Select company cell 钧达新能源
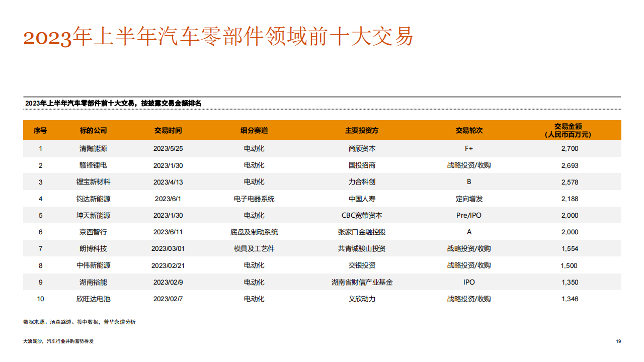 click(x=94, y=199)
